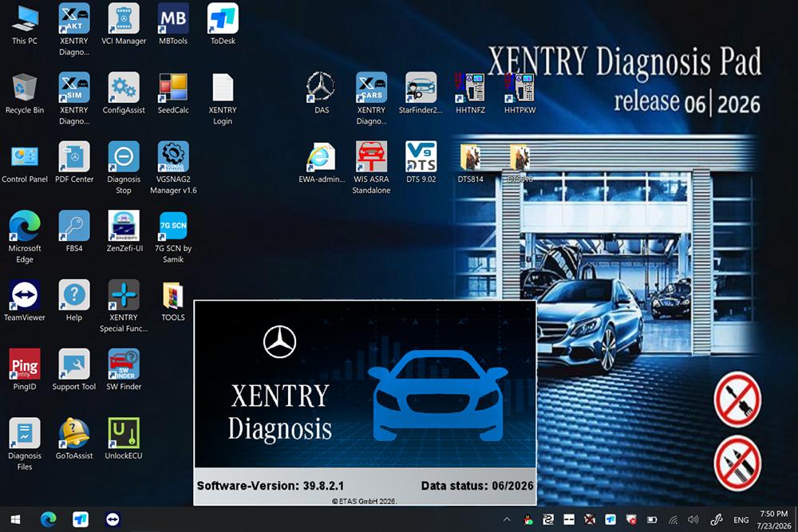
Task: Open the ZenZefi-UI shortcut
Action: pos(124,232)
